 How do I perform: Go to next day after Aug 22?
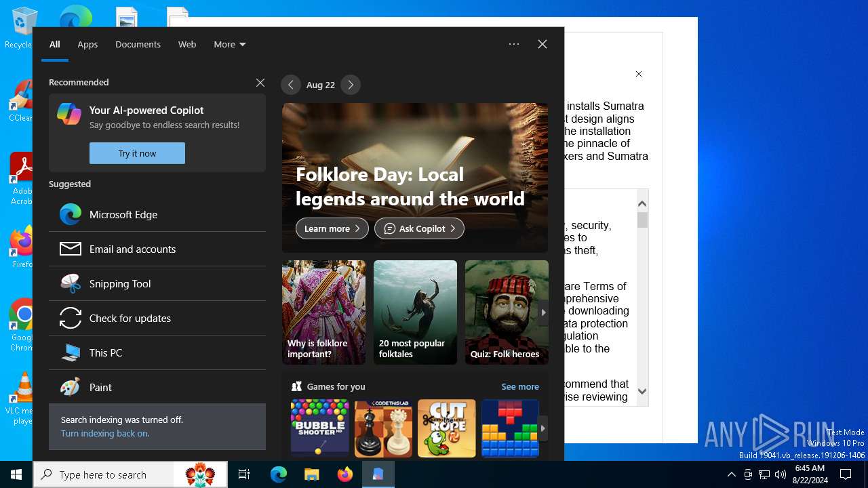(x=351, y=85)
